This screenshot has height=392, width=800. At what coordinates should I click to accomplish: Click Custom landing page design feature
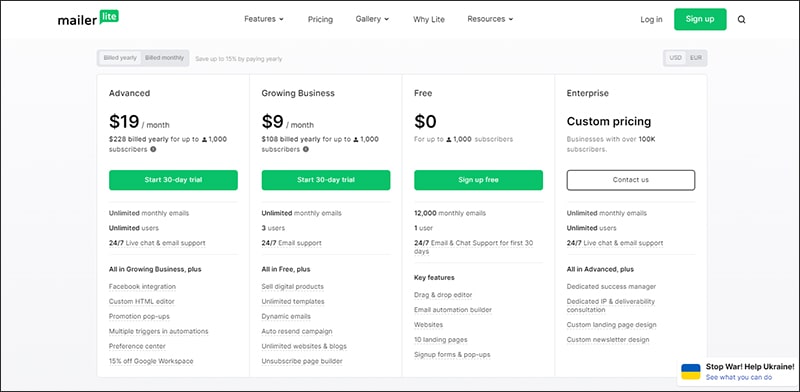click(611, 325)
